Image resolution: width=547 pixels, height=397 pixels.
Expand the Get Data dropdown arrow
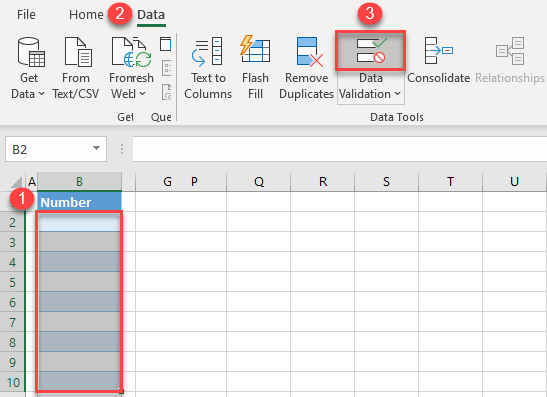click(41, 94)
